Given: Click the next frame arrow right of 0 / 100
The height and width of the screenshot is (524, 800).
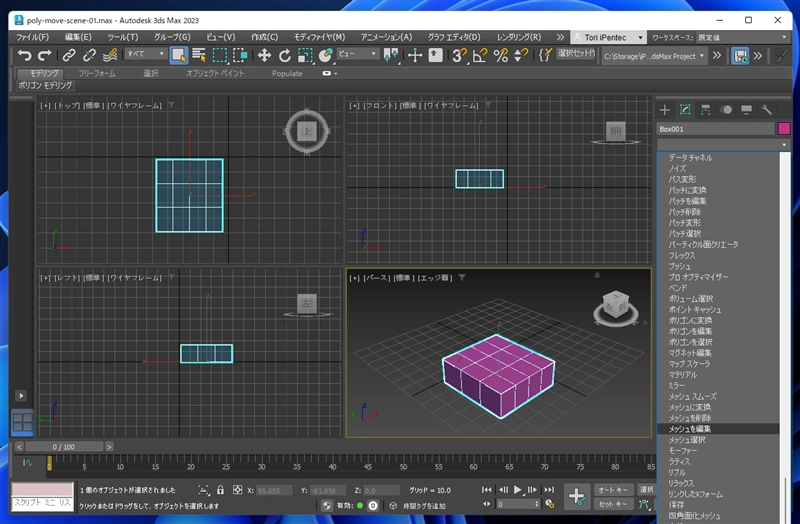Looking at the screenshot, I should (109, 447).
